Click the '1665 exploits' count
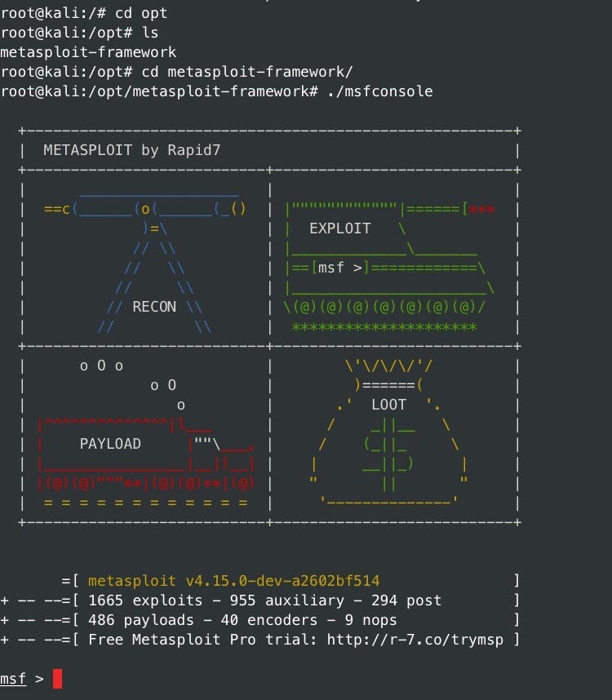The image size is (612, 700). pyautogui.click(x=145, y=600)
